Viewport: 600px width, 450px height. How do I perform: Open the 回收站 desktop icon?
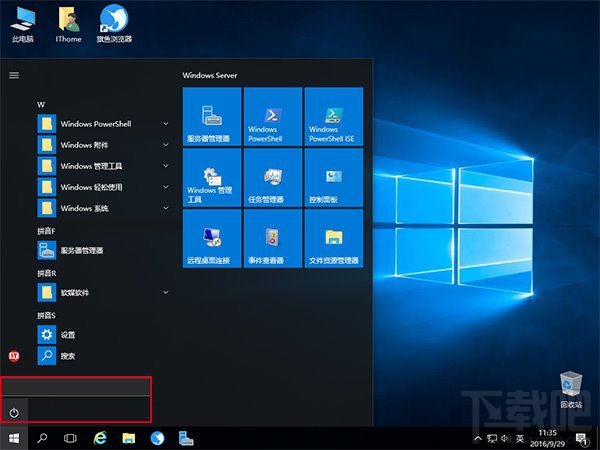click(571, 388)
